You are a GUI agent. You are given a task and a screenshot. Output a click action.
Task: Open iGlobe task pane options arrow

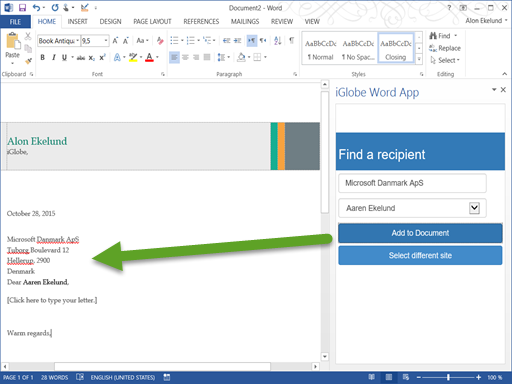pyautogui.click(x=494, y=90)
